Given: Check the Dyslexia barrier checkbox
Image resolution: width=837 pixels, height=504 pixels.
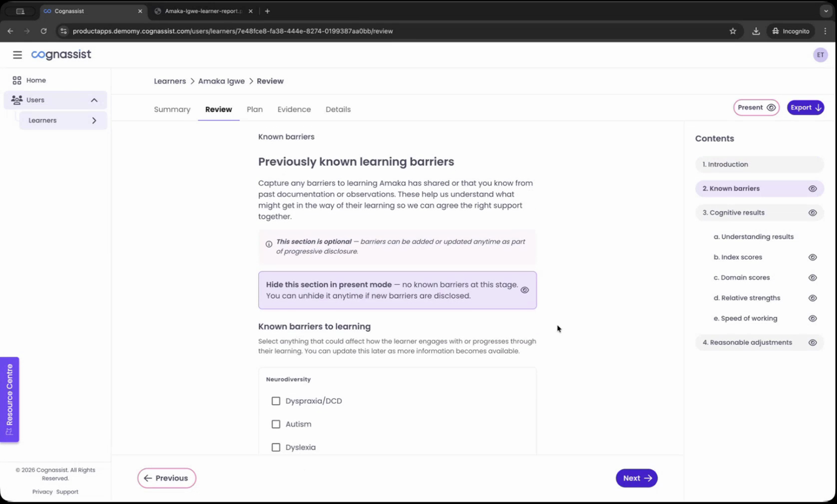Looking at the screenshot, I should [x=276, y=447].
